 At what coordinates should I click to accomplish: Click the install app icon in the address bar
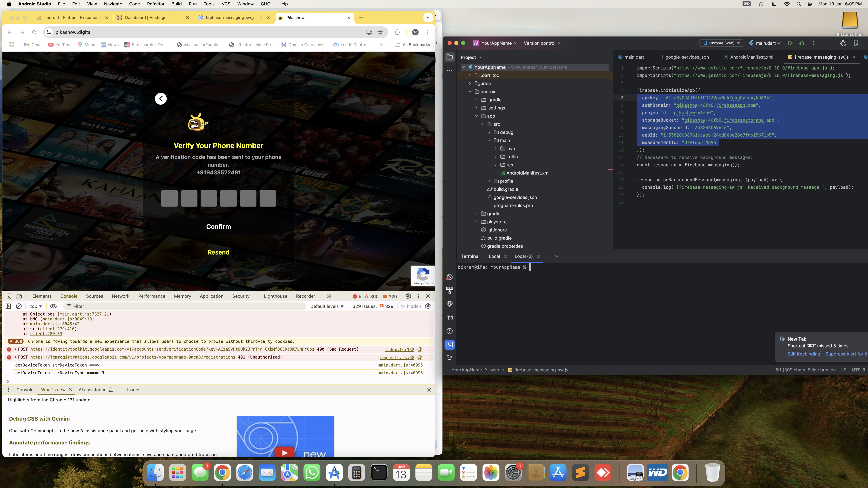[369, 32]
